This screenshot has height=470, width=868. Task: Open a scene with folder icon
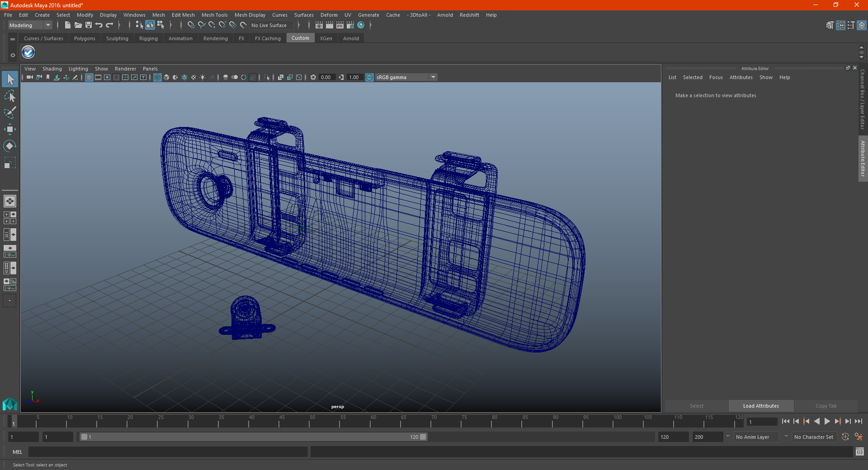point(78,25)
